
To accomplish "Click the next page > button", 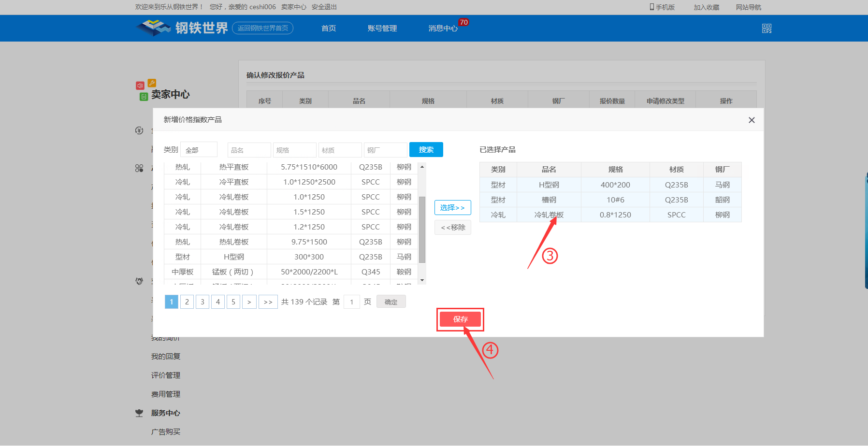I will click(249, 302).
